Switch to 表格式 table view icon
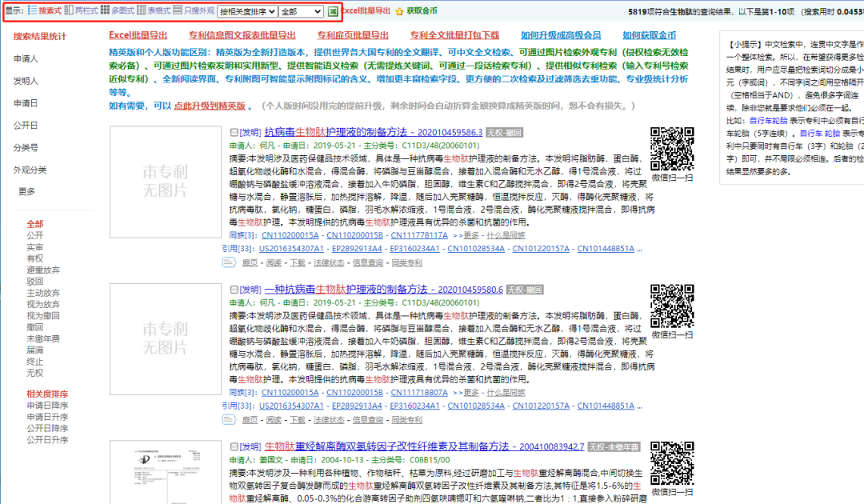The width and height of the screenshot is (864, 504). click(142, 10)
